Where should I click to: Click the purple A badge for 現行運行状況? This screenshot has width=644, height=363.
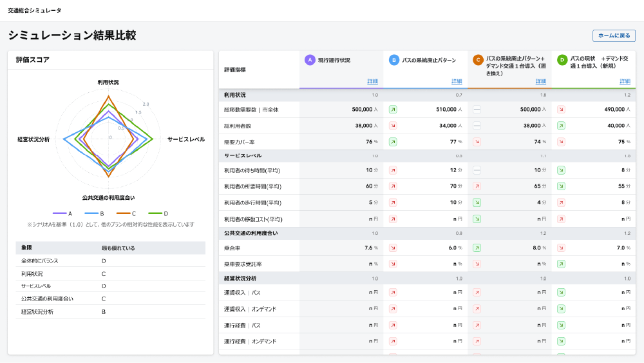coord(310,60)
